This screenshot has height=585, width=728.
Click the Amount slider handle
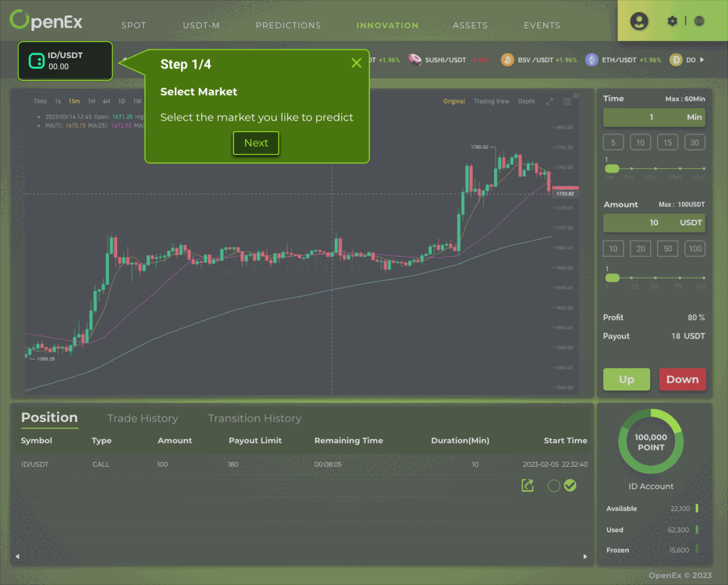612,278
